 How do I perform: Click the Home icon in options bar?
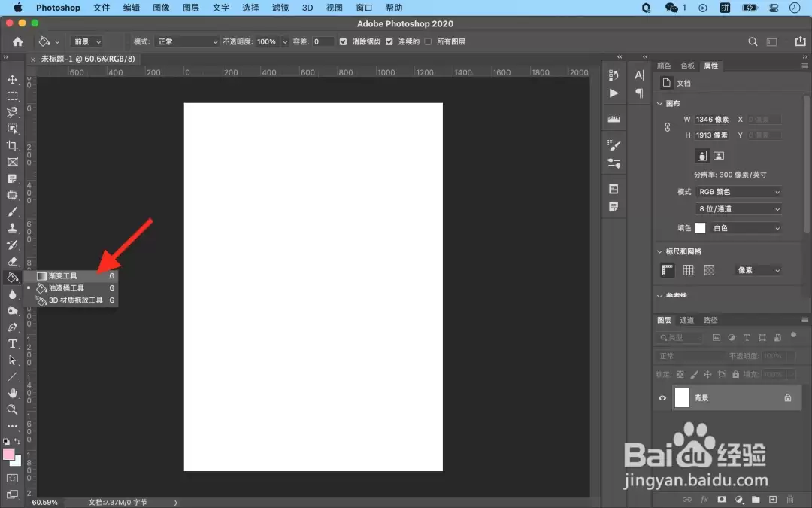(17, 41)
